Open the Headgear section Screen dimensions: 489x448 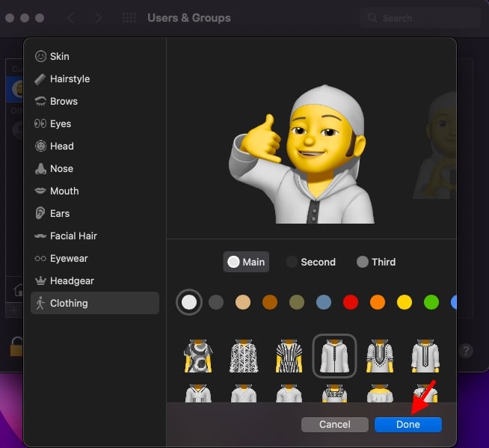coord(72,280)
